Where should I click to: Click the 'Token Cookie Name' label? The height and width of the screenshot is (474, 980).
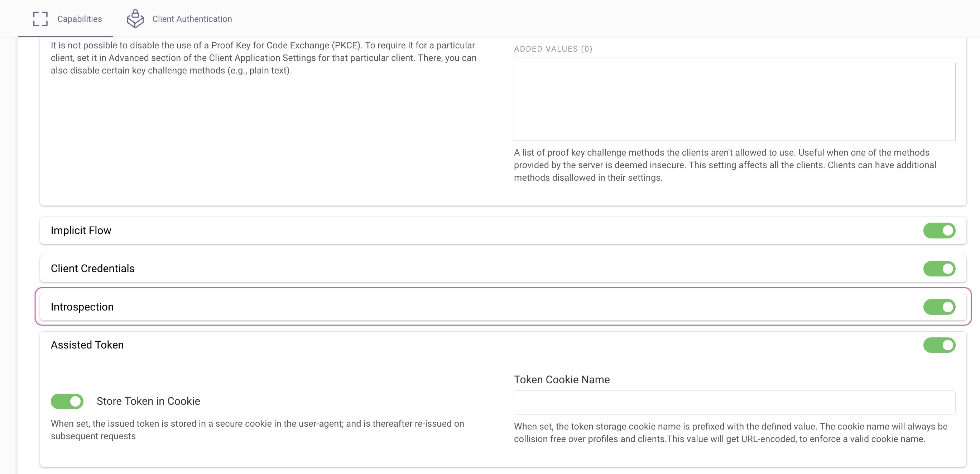[x=562, y=380]
